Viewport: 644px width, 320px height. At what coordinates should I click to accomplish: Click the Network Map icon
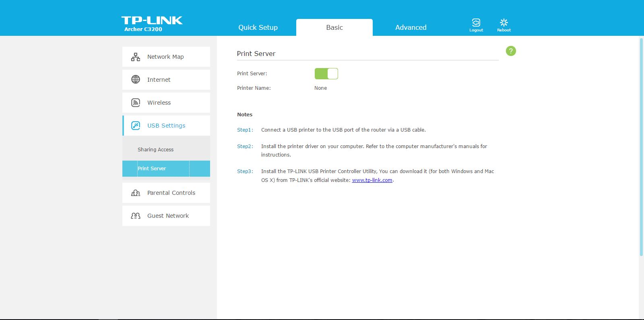click(136, 57)
